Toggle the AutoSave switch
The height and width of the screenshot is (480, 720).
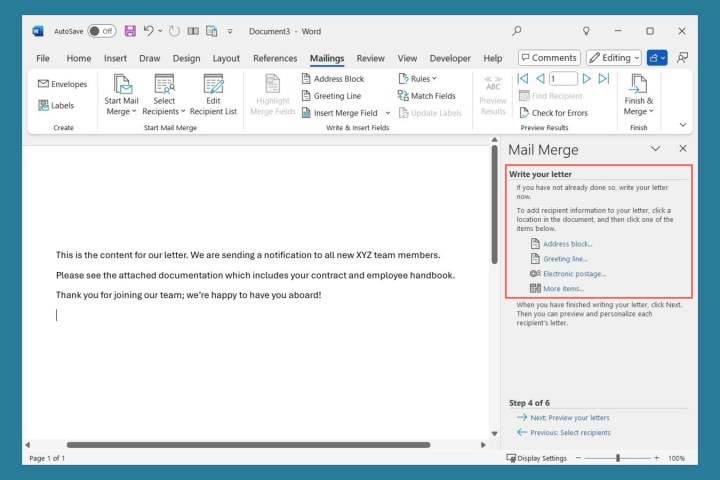coord(101,31)
